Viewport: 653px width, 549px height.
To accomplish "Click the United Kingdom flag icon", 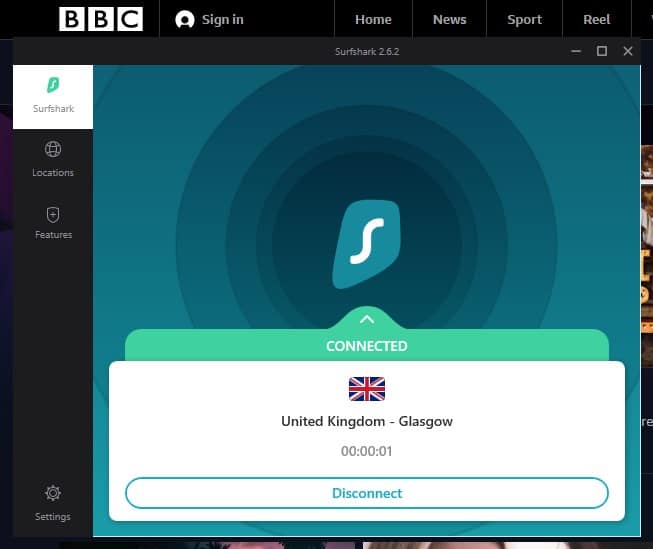I will pyautogui.click(x=366, y=389).
